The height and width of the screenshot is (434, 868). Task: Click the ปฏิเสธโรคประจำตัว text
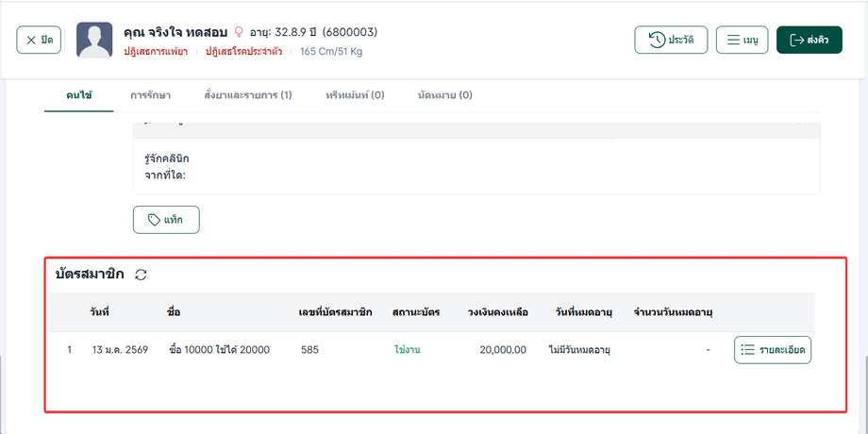pos(244,52)
